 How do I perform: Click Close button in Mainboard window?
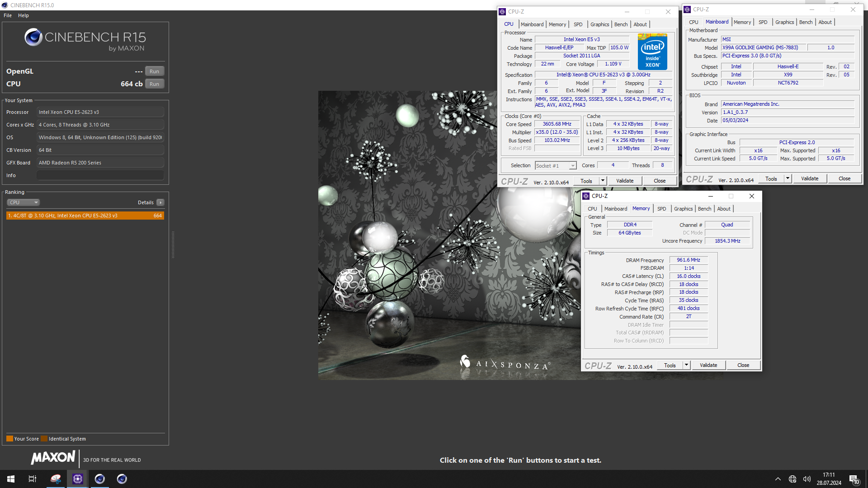pos(844,179)
